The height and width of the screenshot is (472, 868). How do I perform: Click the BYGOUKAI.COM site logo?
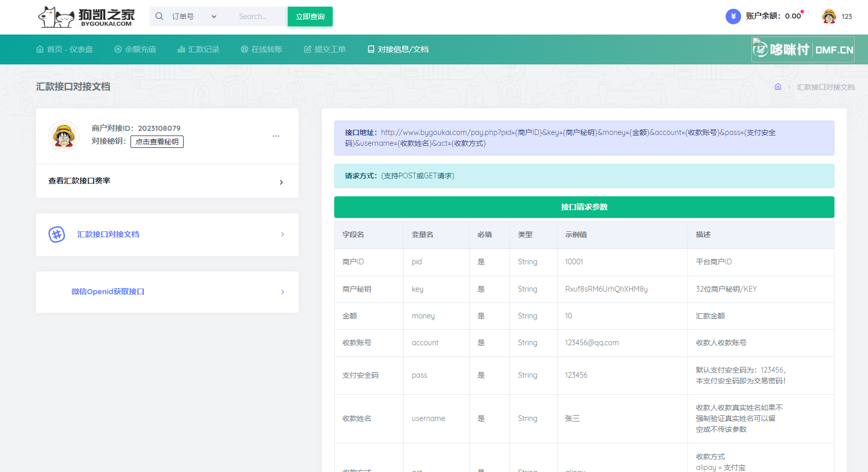click(87, 17)
